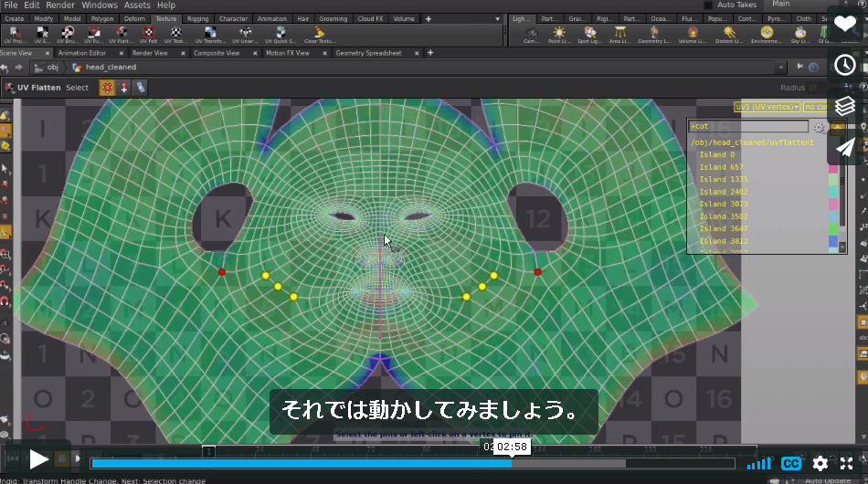
Task: Click the share paper plane icon
Action: coord(845,147)
